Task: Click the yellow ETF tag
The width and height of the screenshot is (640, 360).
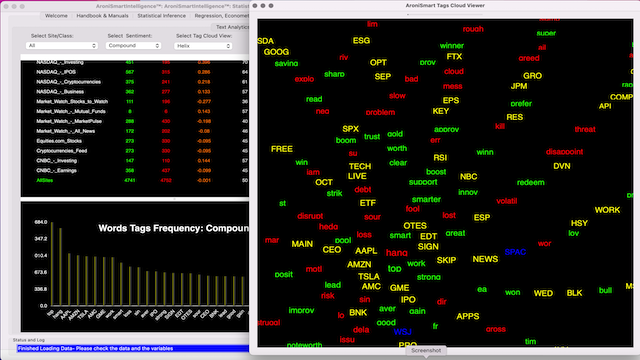Action: coord(368,203)
